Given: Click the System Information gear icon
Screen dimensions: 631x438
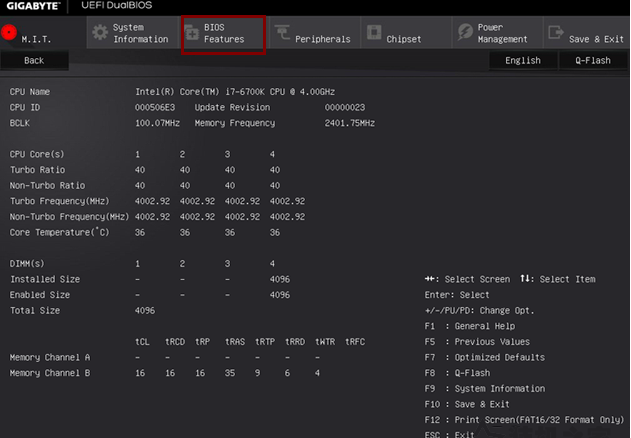Looking at the screenshot, I should click(99, 33).
